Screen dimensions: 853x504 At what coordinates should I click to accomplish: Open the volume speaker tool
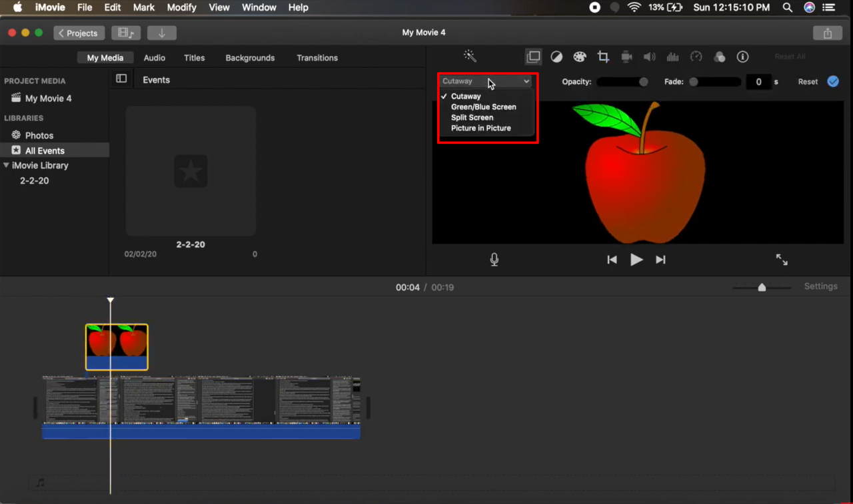coord(650,57)
